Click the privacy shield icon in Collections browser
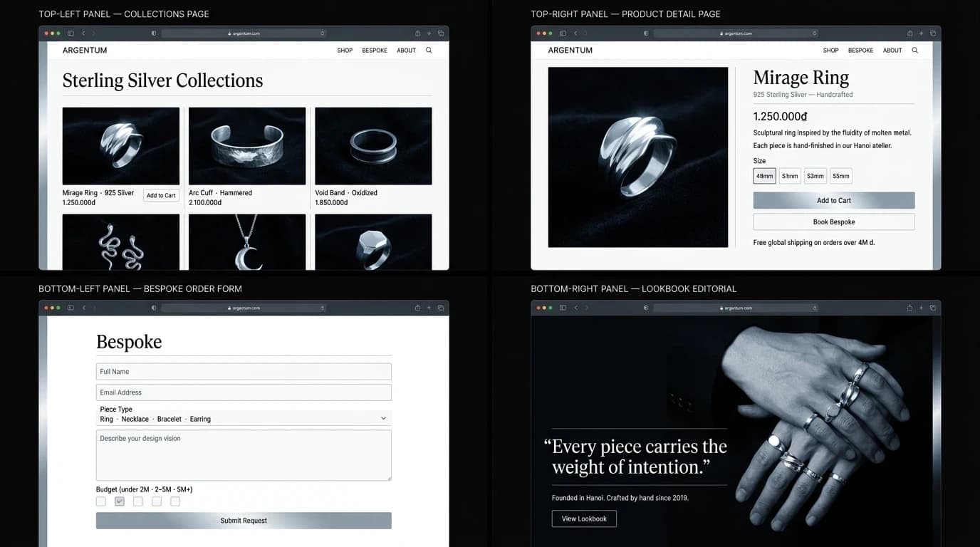The image size is (980, 547). pos(154,33)
